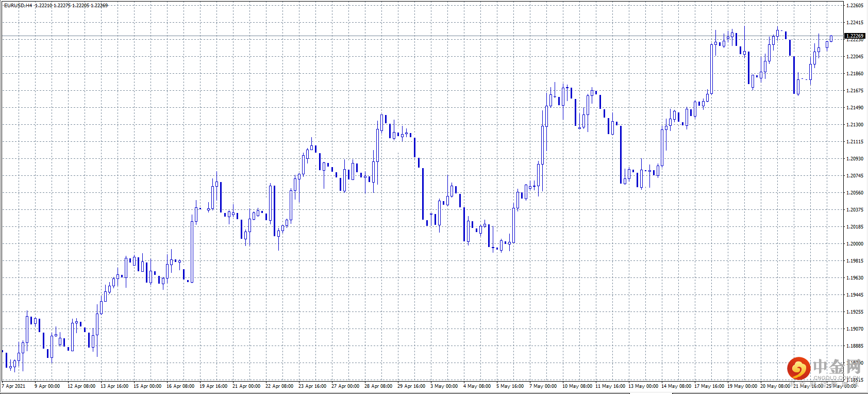Screen dimensions: 868x394
Task: Click the 27 Apr 00:00 time label
Action: pyautogui.click(x=345, y=386)
